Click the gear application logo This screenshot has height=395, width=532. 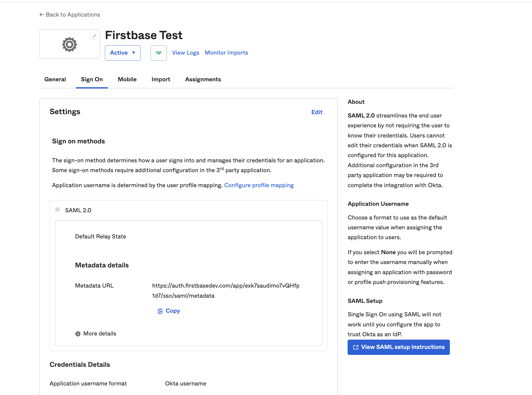coord(69,44)
